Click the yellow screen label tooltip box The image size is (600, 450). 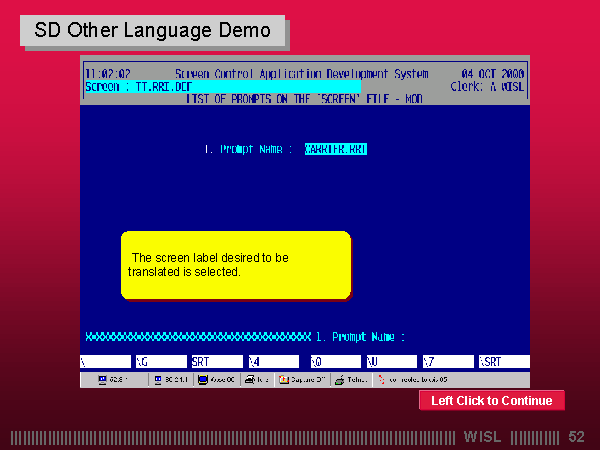coord(236,265)
